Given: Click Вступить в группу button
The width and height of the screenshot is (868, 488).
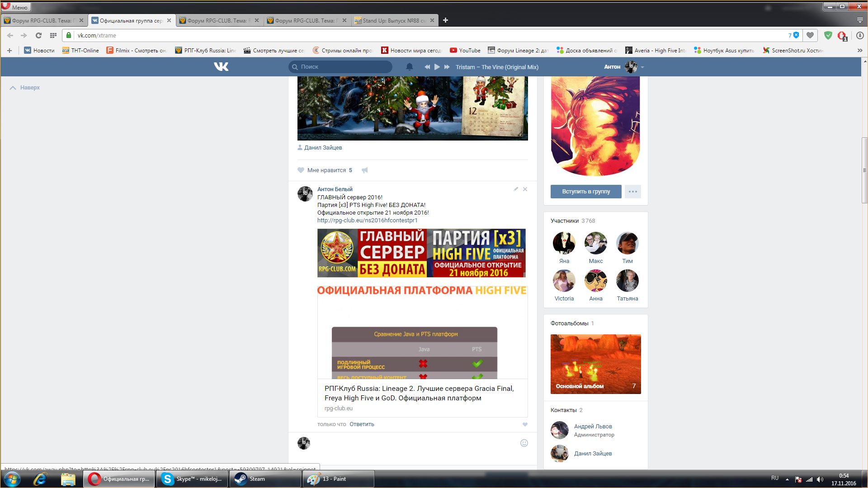Looking at the screenshot, I should (586, 192).
